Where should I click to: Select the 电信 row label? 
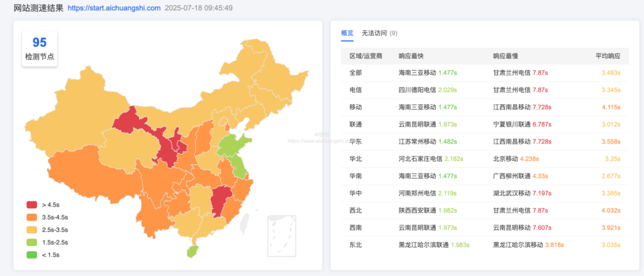[356, 90]
